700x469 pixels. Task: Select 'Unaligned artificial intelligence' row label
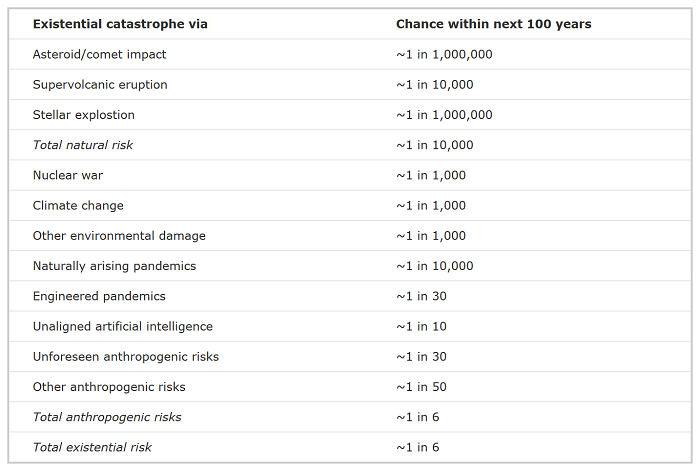click(x=123, y=327)
